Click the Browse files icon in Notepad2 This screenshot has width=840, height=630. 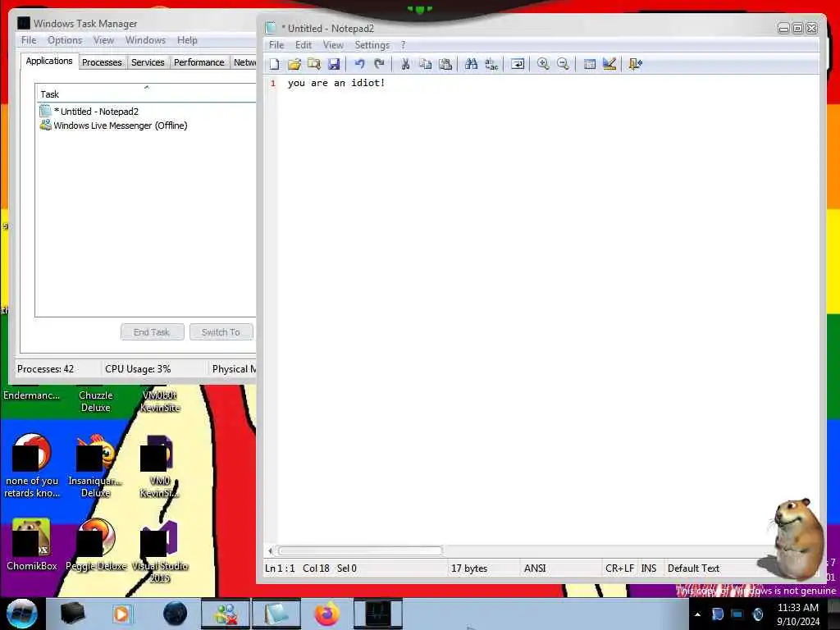point(314,64)
